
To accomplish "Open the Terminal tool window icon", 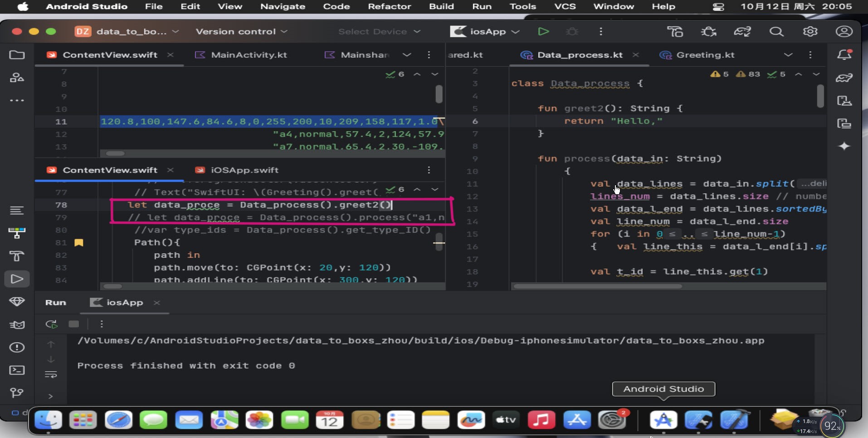I will pyautogui.click(x=17, y=370).
